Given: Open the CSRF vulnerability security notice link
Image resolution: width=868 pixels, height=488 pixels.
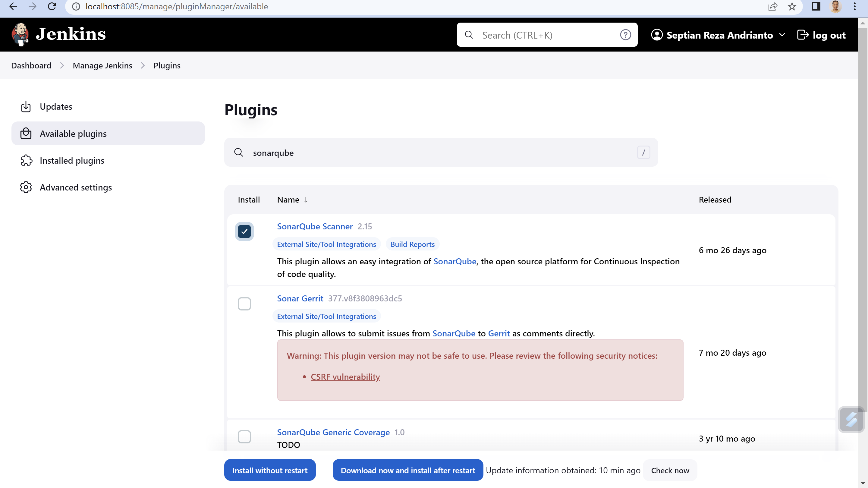Looking at the screenshot, I should pyautogui.click(x=345, y=377).
